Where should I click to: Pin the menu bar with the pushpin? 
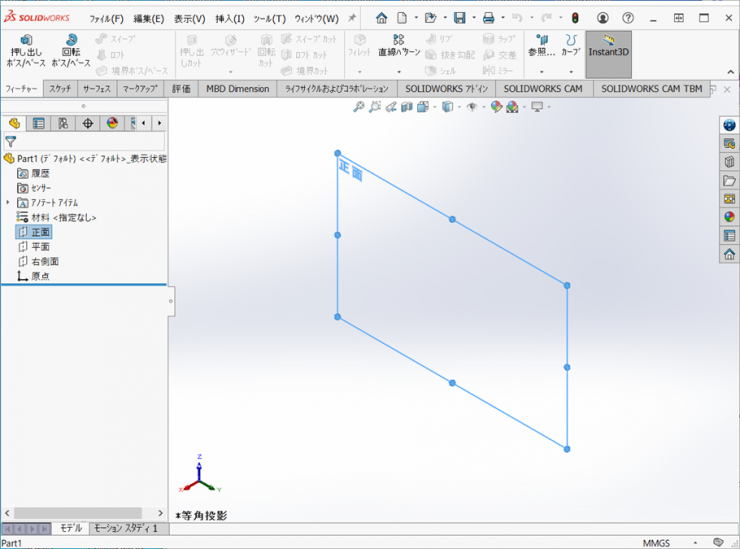click(x=352, y=18)
